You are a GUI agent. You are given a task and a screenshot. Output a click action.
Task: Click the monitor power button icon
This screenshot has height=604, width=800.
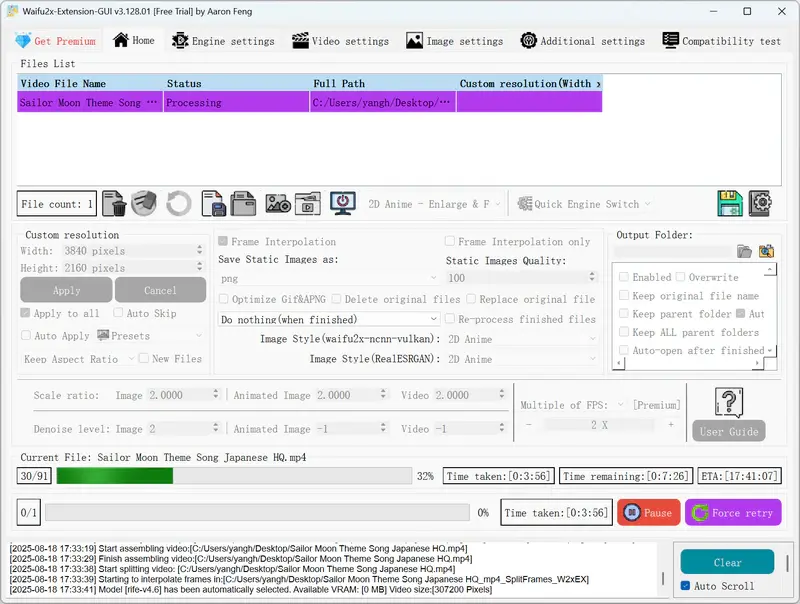[343, 204]
